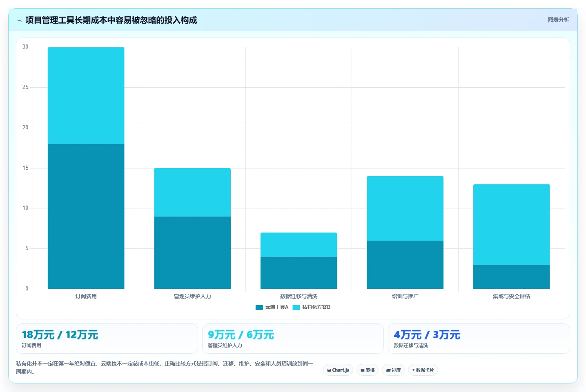This screenshot has height=392, width=586.
Task: Click the 表格 tag button
Action: click(368, 370)
